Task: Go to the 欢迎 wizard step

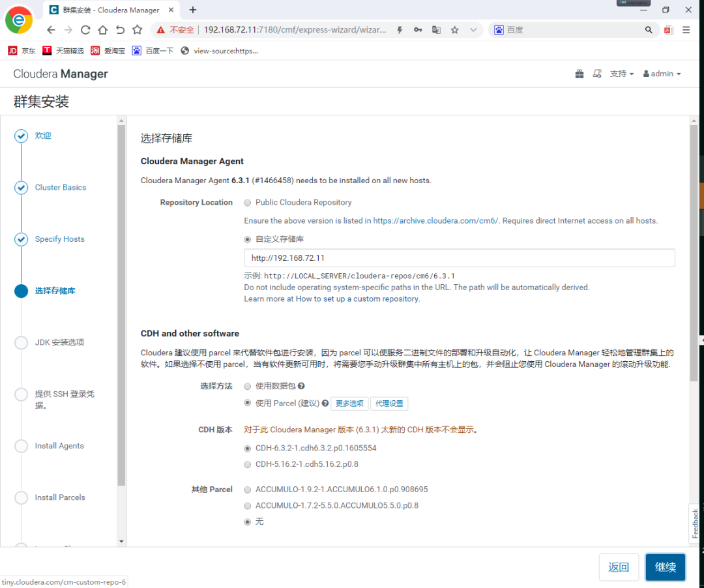Action: [43, 136]
